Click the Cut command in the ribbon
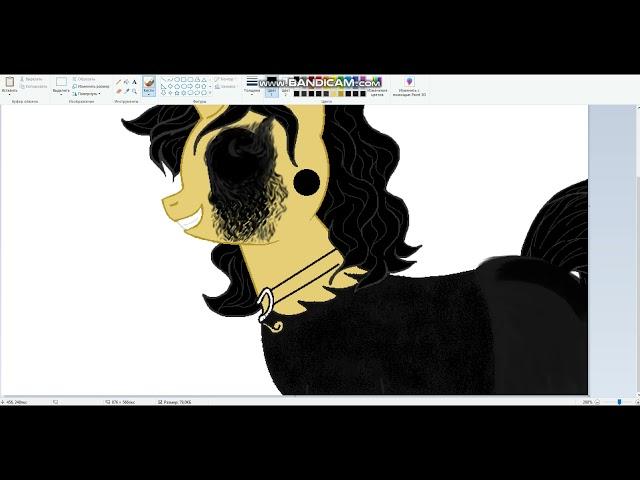 pos(31,79)
